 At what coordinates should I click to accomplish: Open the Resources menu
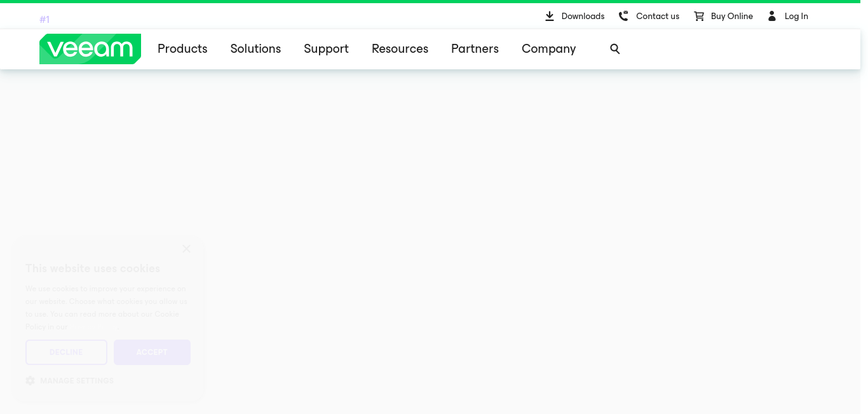tap(400, 49)
